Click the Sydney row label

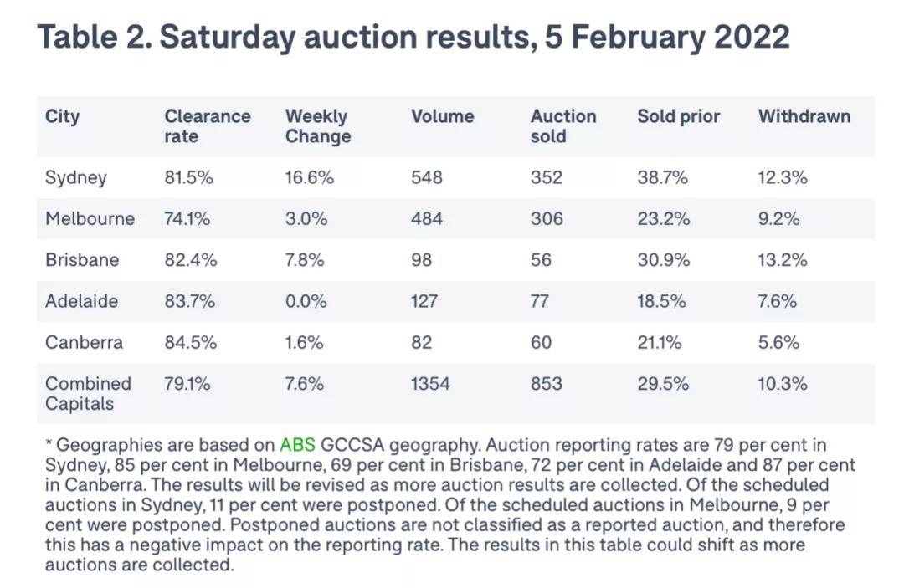pos(76,177)
